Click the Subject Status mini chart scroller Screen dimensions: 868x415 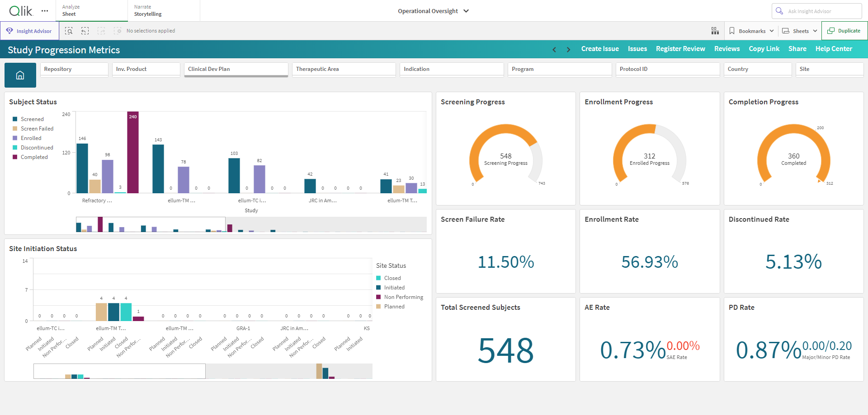pyautogui.click(x=151, y=224)
